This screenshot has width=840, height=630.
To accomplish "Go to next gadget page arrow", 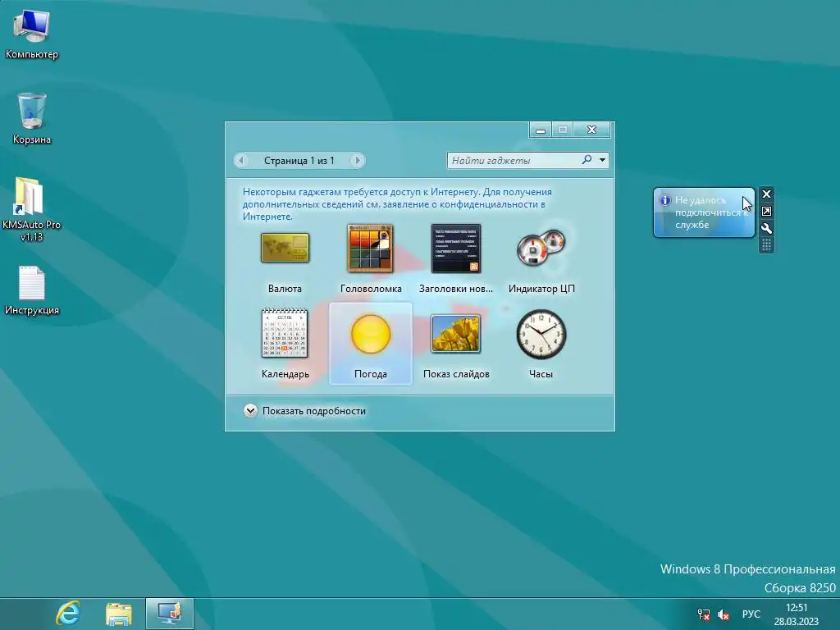I will click(358, 160).
